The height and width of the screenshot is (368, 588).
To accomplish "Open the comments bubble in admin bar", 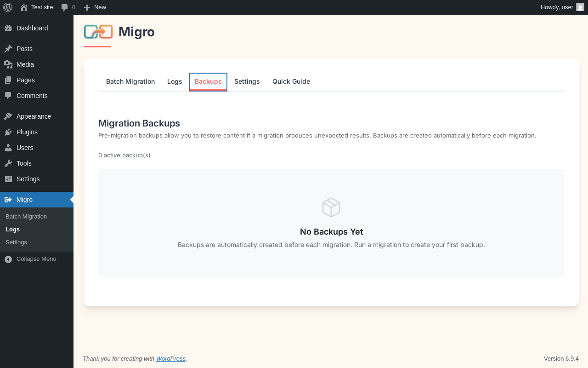I will click(x=65, y=7).
